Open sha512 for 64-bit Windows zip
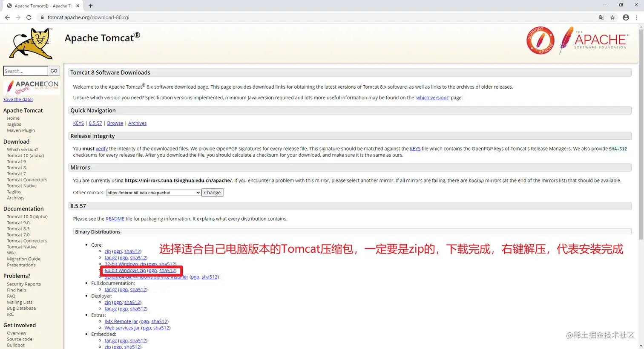This screenshot has height=349, width=644. pos(167,271)
